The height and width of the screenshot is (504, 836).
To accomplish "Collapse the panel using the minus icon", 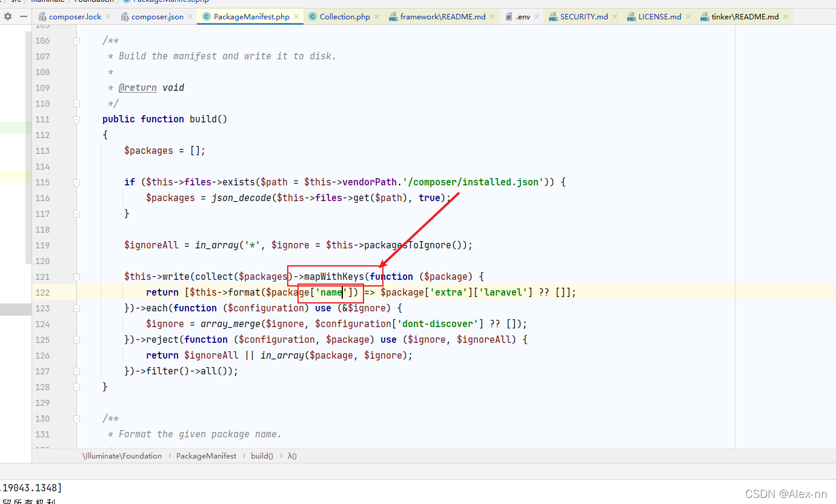I will [23, 16].
